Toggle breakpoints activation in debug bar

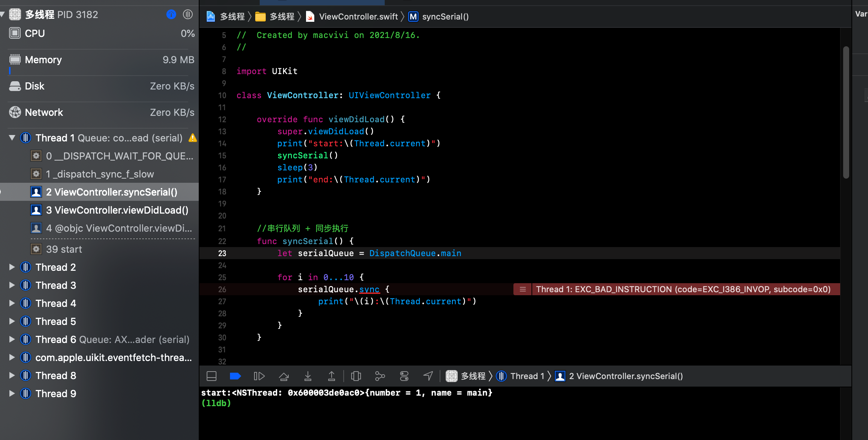click(235, 376)
